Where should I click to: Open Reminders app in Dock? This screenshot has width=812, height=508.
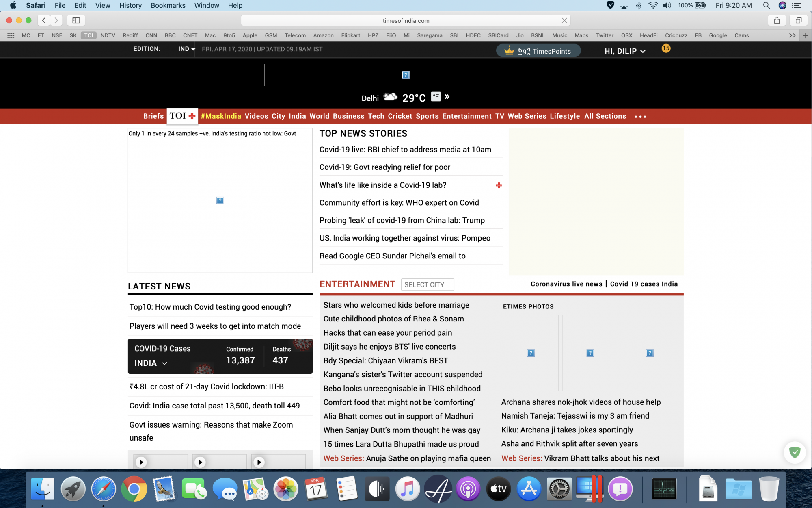(346, 488)
